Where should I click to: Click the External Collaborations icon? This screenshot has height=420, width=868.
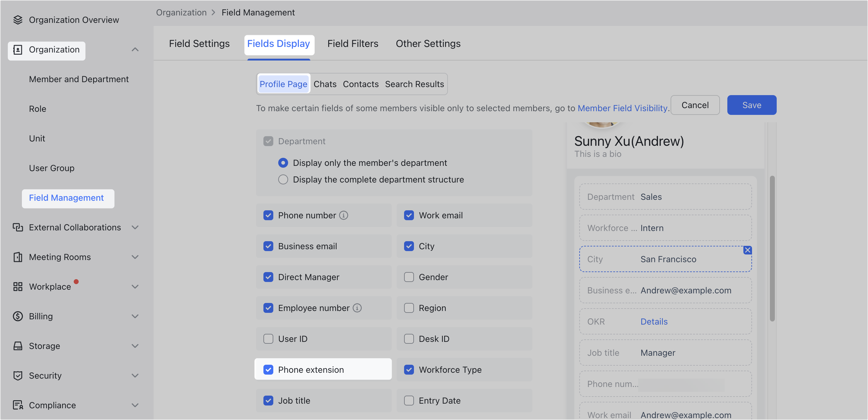(x=18, y=227)
